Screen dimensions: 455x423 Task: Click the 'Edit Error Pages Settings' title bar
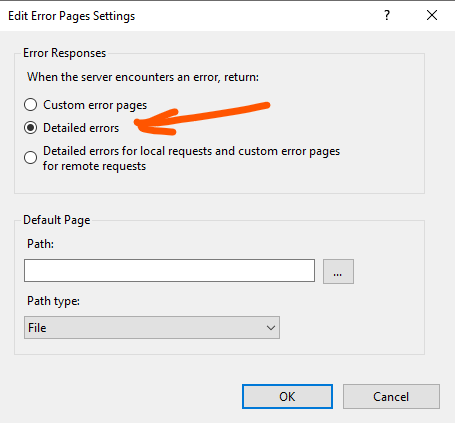[x=71, y=16]
